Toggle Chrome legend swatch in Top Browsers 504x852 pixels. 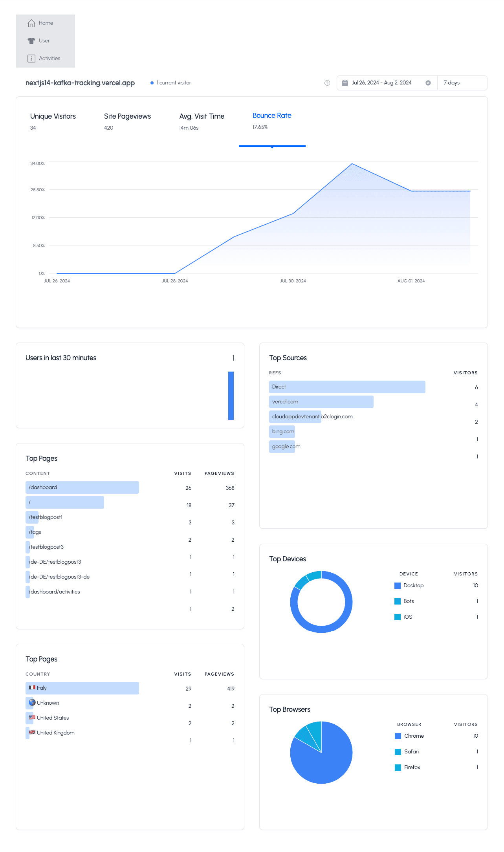click(398, 736)
